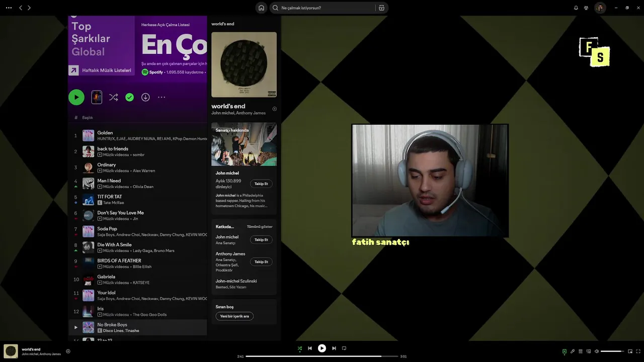Open the three-dots app menu
Viewport: 644px width, 362px height.
pos(9,8)
